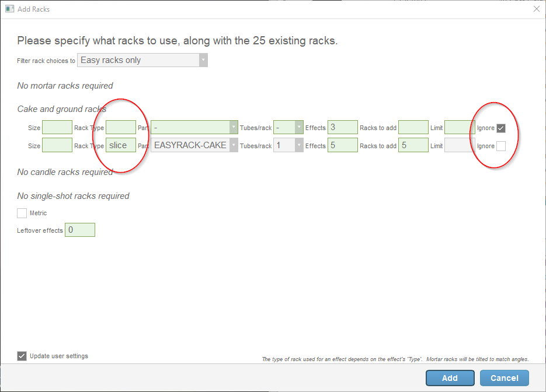Click the Effects field showing '3'
Screen dimensions: 546x392
point(343,127)
